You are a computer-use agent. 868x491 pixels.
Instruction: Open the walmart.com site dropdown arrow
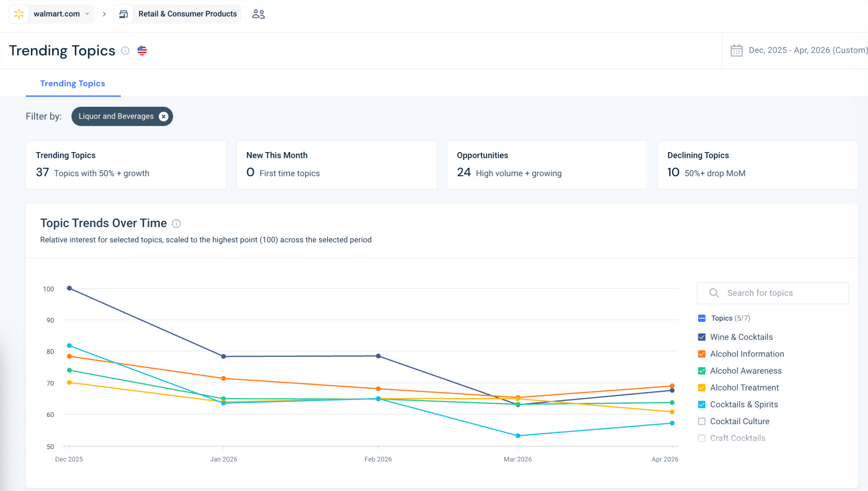pos(87,14)
